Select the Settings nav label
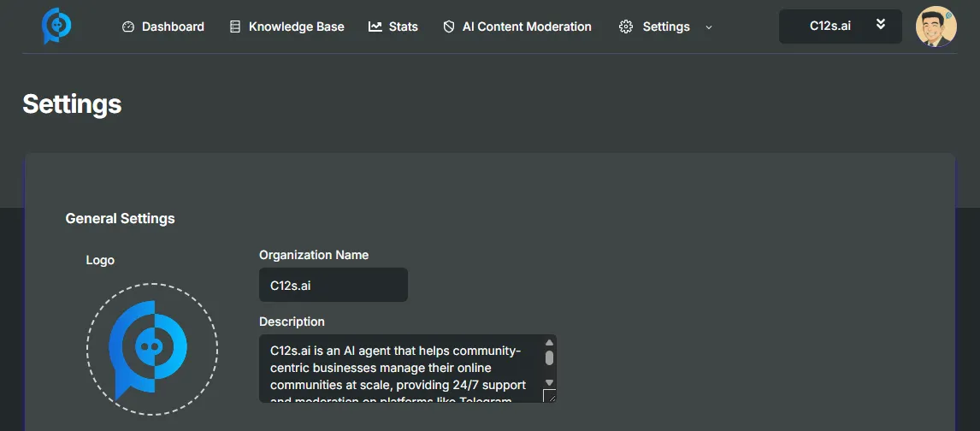980x431 pixels. [x=666, y=27]
